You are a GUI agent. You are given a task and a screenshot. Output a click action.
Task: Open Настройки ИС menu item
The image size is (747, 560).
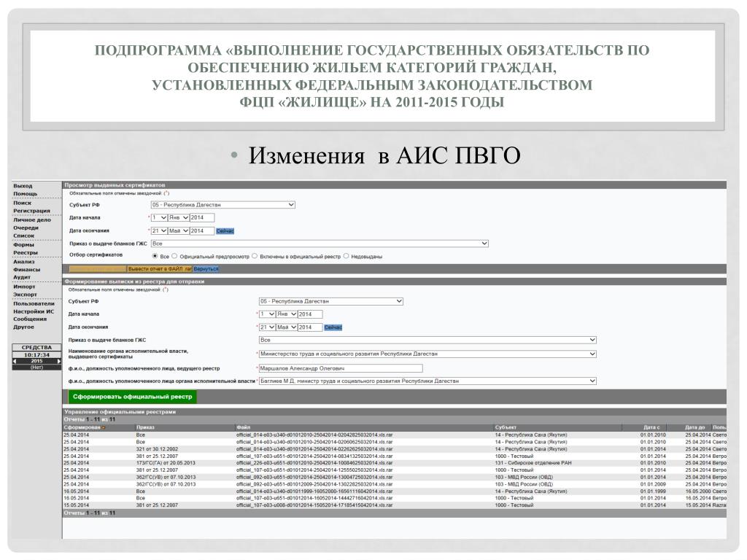(34, 311)
